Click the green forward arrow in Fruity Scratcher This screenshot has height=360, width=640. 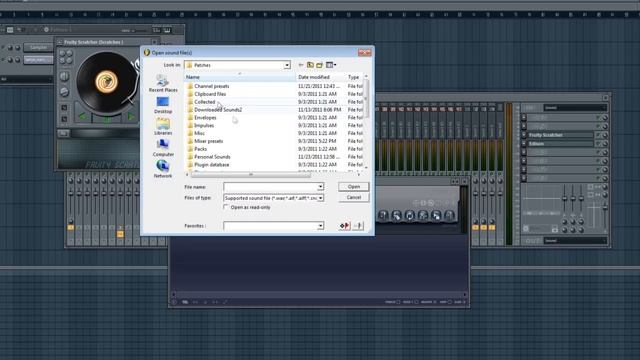click(131, 117)
